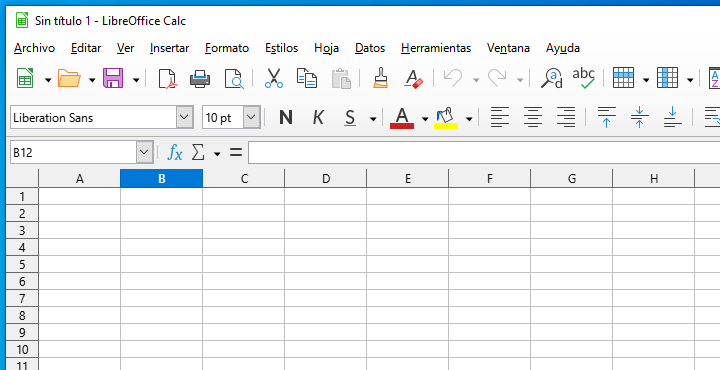Viewport: 720px width, 370px height.
Task: Export directly as PDF icon
Action: (168, 78)
